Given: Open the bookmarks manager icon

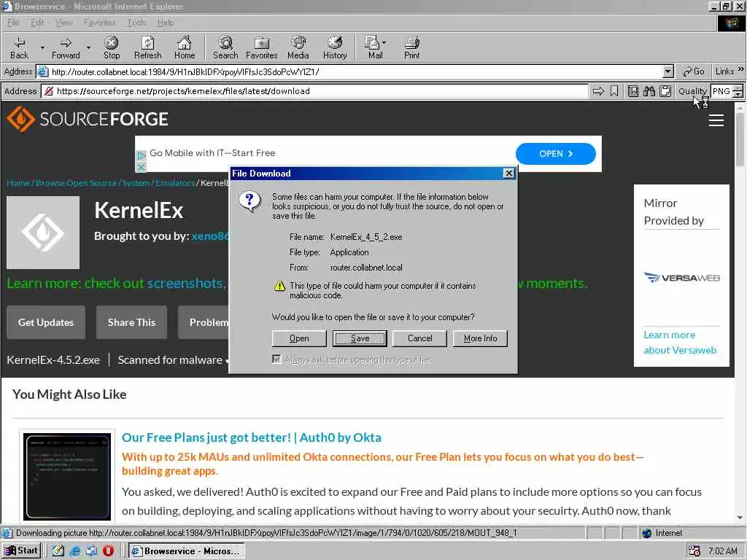Looking at the screenshot, I should pyautogui.click(x=632, y=91).
